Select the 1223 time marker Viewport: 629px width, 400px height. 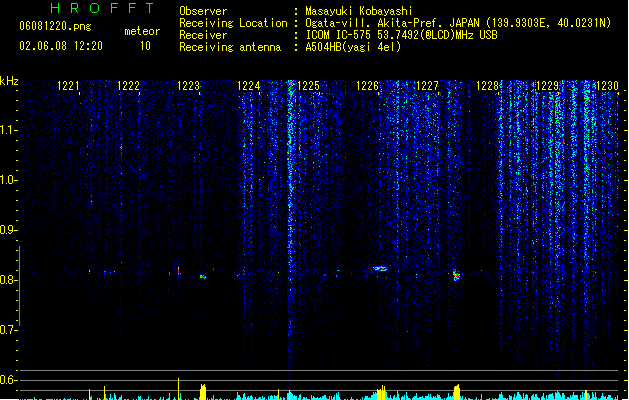(189, 86)
